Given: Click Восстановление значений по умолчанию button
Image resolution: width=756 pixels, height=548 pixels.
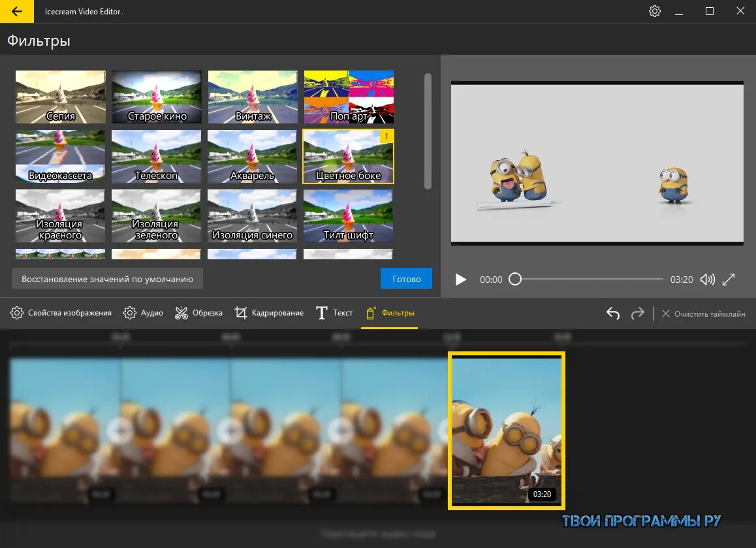Looking at the screenshot, I should pyautogui.click(x=107, y=279).
